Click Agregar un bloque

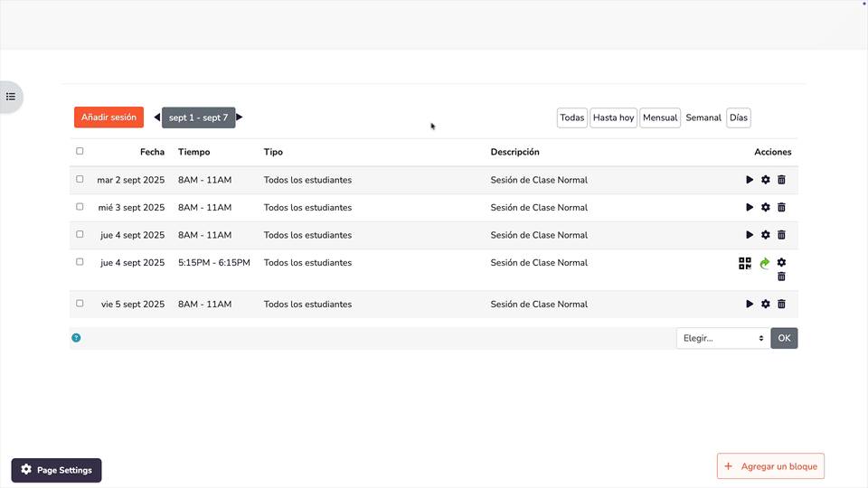(770, 466)
